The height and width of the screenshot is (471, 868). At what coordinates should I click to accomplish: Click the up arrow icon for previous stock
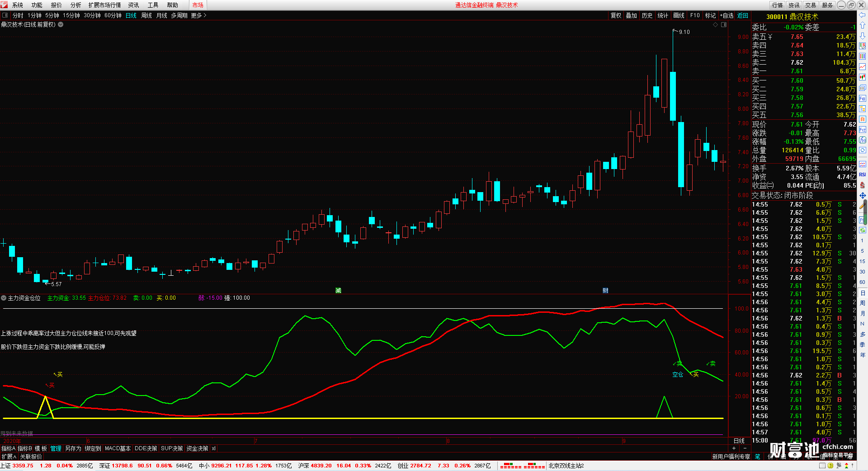click(863, 25)
